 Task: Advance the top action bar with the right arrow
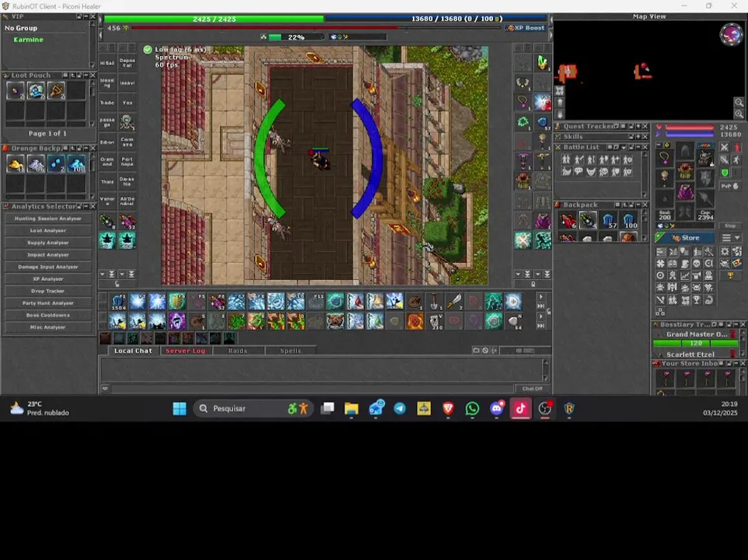pyautogui.click(x=541, y=296)
